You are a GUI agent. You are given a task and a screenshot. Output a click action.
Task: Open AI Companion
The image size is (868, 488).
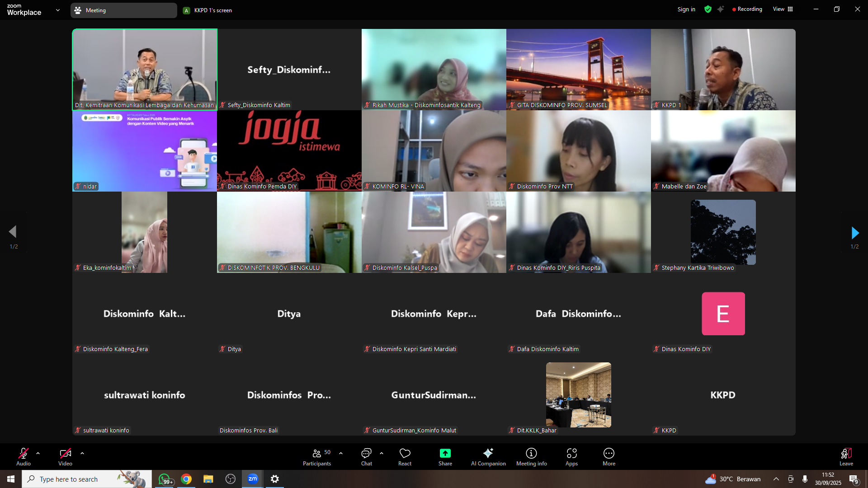click(x=488, y=453)
